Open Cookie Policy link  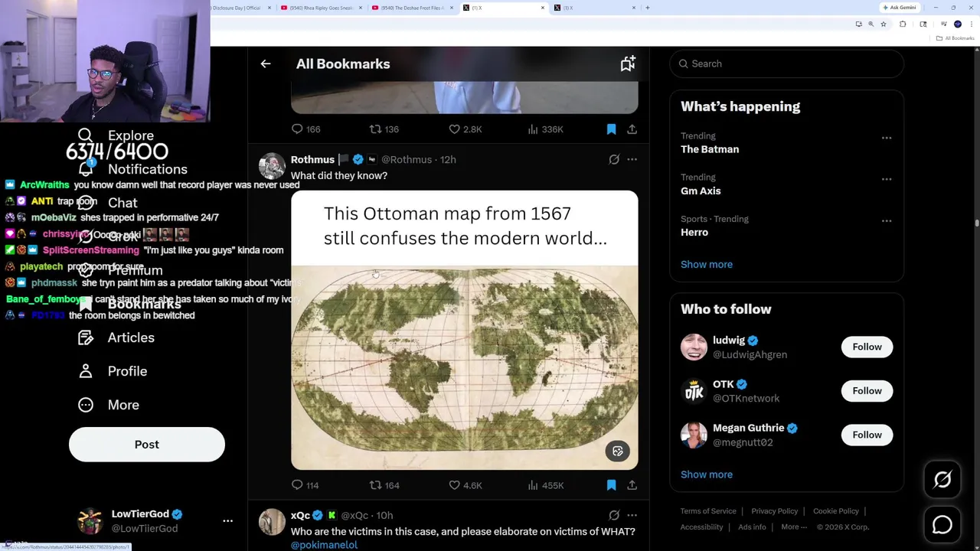click(836, 511)
